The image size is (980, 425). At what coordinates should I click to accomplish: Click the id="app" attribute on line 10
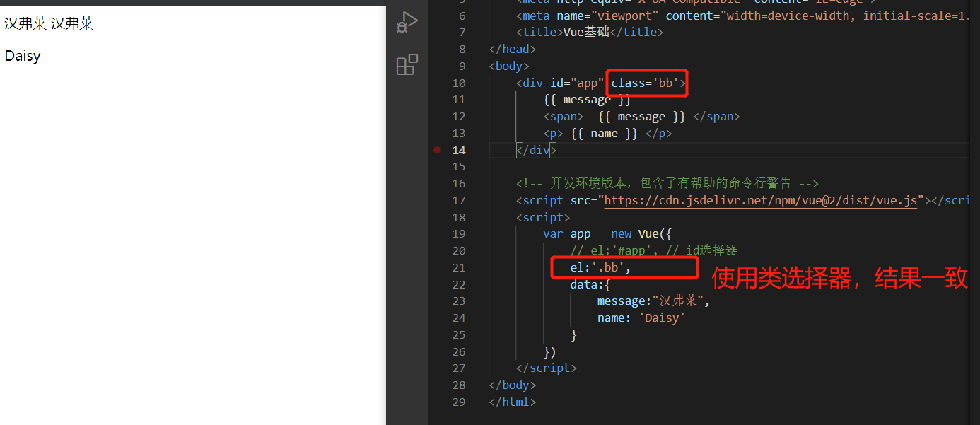(577, 83)
